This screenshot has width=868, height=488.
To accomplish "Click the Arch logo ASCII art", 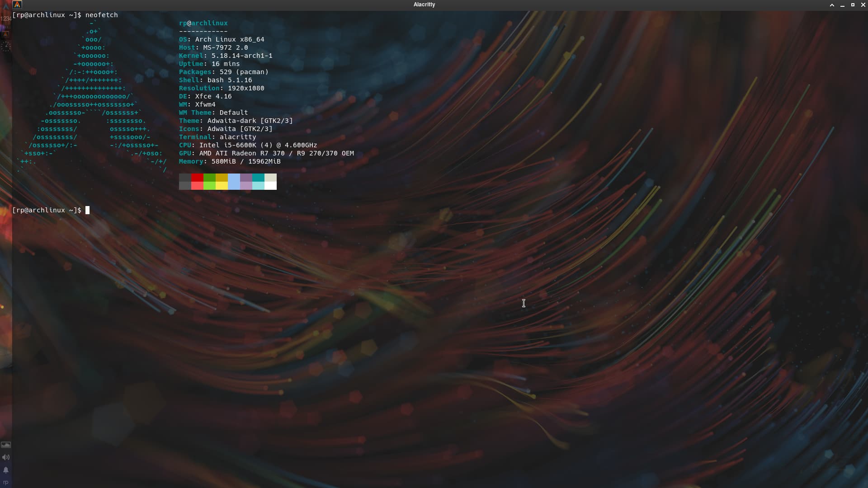I will coord(92,96).
